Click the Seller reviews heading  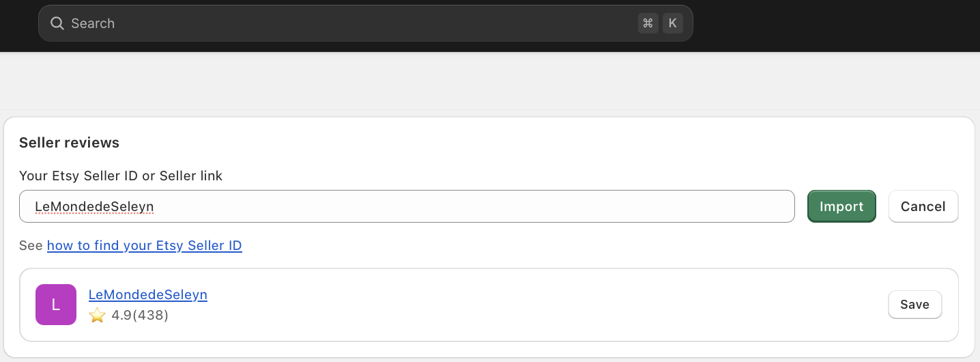click(x=69, y=143)
